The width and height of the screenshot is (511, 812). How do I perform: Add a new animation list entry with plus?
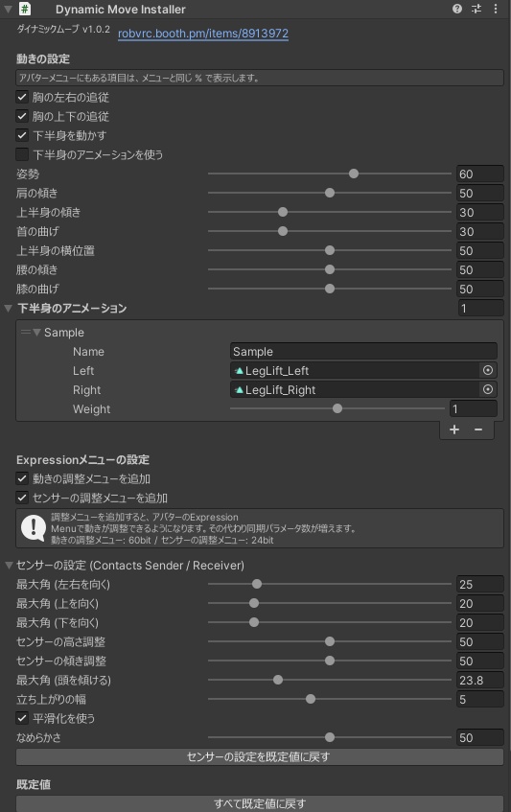[x=454, y=429]
